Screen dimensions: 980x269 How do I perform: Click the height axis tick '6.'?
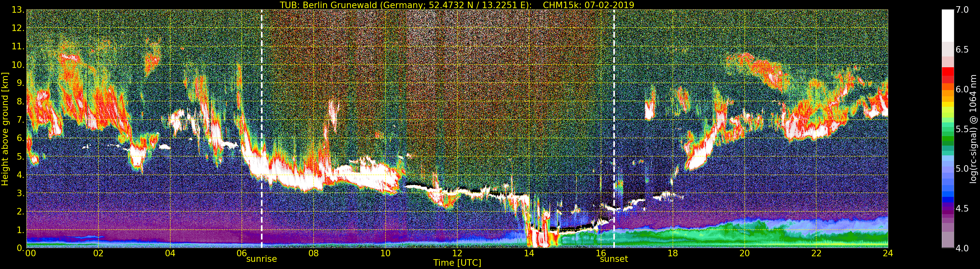coord(20,138)
